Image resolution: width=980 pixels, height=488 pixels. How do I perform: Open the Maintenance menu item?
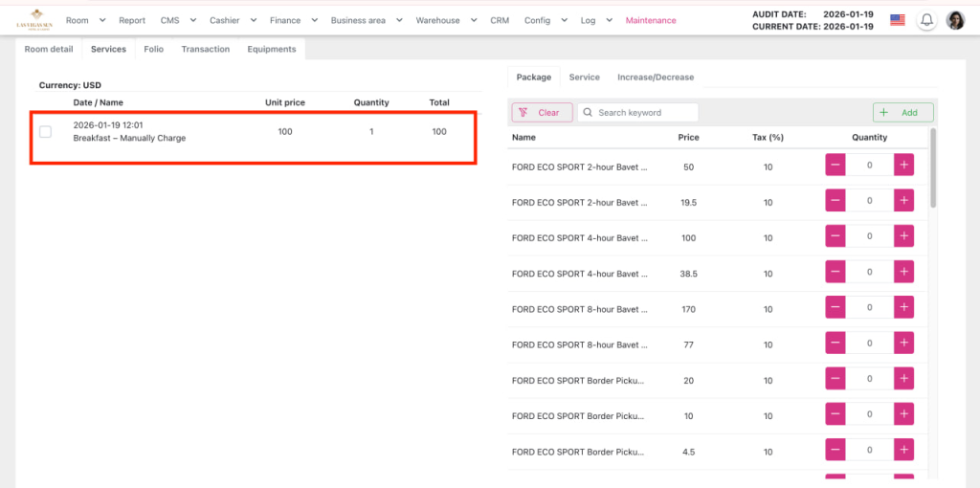[651, 20]
